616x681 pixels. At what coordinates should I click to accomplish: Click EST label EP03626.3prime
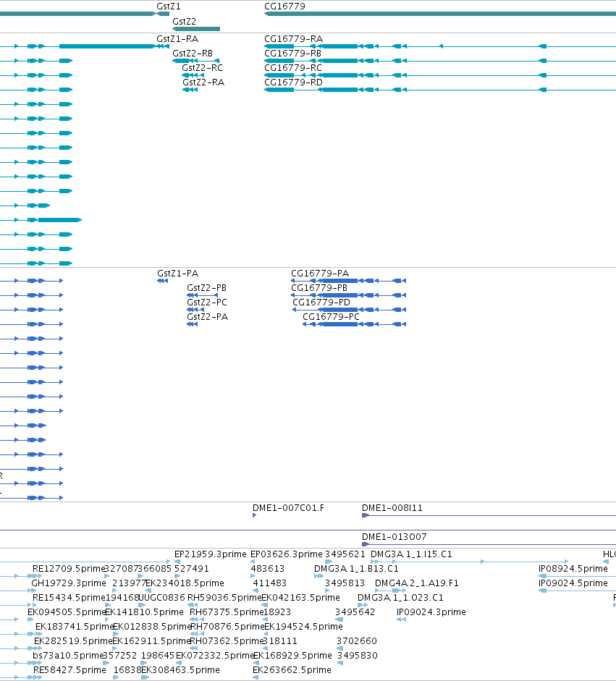[287, 554]
